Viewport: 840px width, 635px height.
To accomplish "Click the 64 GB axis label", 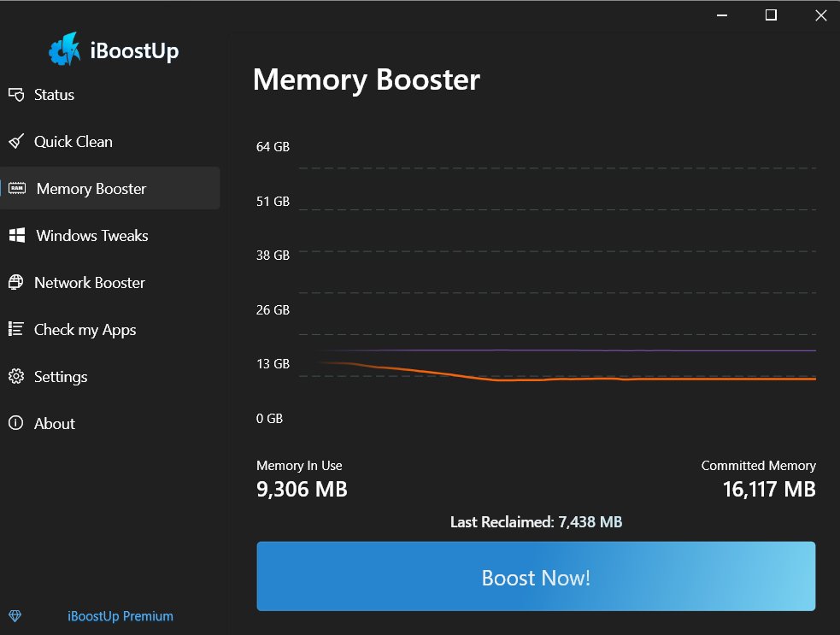I will pyautogui.click(x=273, y=147).
